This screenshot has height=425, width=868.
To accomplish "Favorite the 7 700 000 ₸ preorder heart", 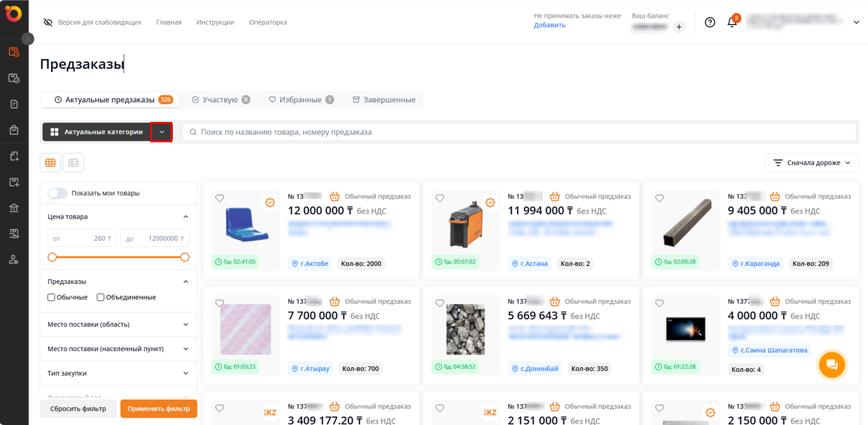I will click(220, 303).
